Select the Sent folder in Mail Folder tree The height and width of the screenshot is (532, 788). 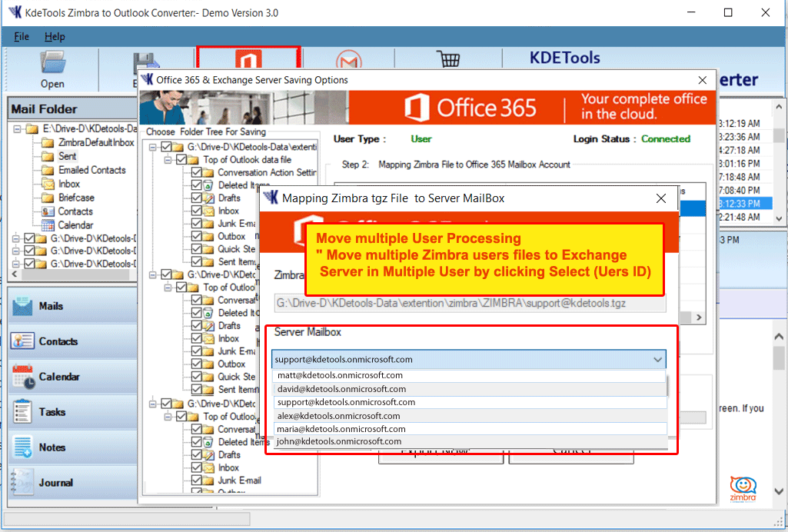click(68, 156)
